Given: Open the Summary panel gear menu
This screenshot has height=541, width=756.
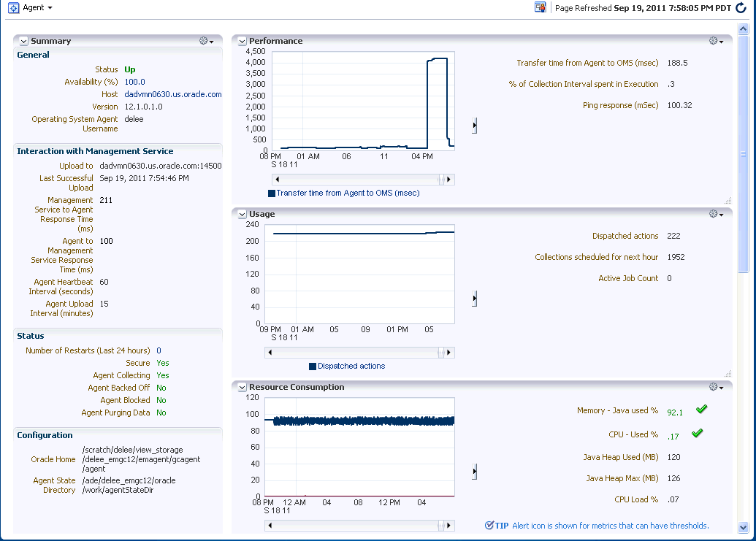Looking at the screenshot, I should [x=207, y=41].
